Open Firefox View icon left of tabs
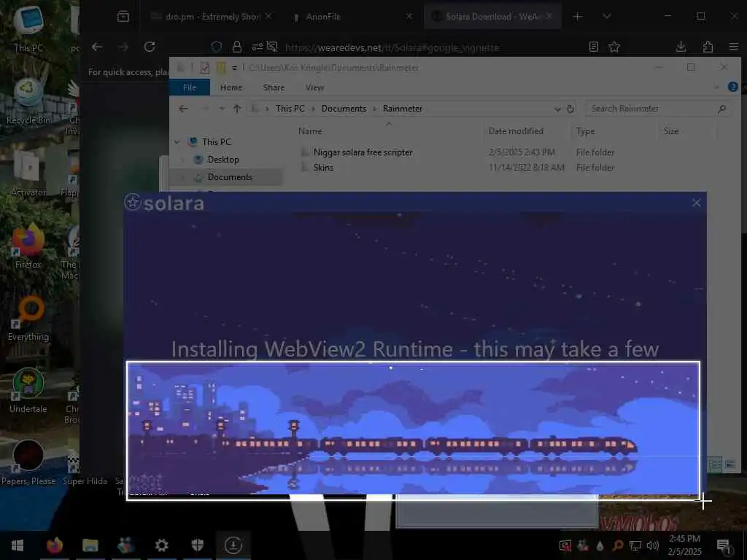This screenshot has width=747, height=560. 123,16
